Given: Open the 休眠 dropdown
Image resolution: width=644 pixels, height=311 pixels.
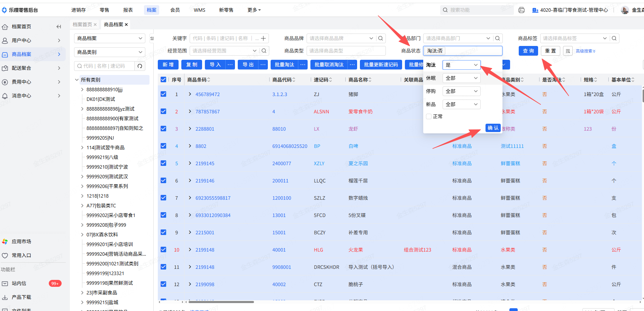Looking at the screenshot, I should [461, 78].
